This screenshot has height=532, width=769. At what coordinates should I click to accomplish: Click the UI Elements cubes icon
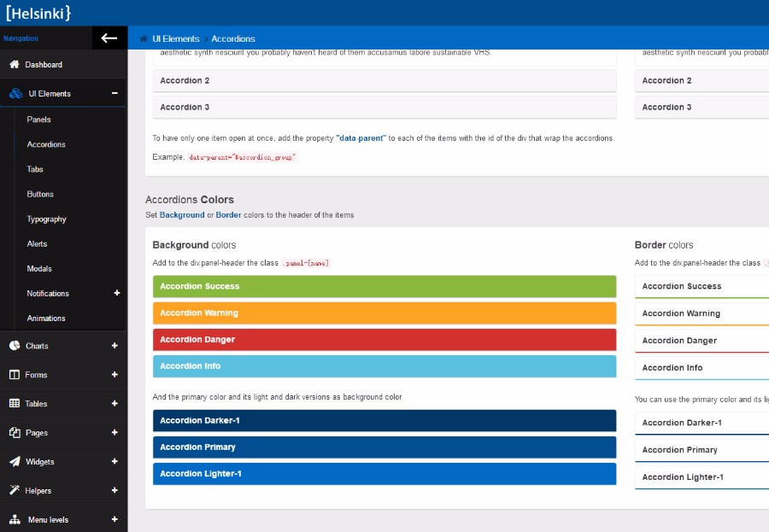pos(15,94)
